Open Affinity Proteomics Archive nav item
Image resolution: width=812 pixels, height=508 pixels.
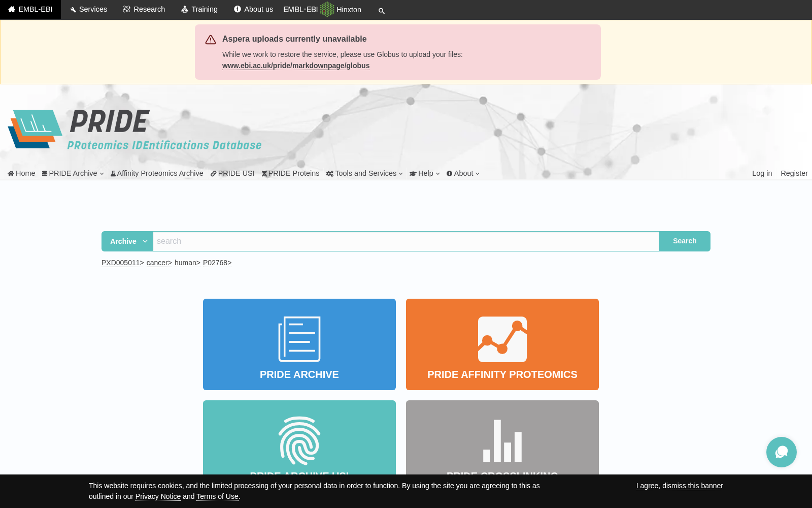click(157, 173)
